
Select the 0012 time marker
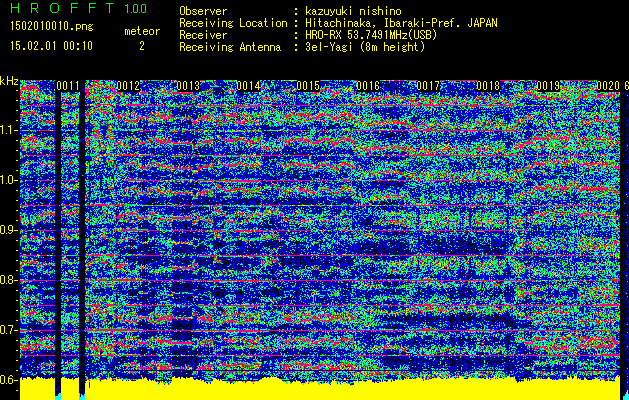tap(127, 86)
